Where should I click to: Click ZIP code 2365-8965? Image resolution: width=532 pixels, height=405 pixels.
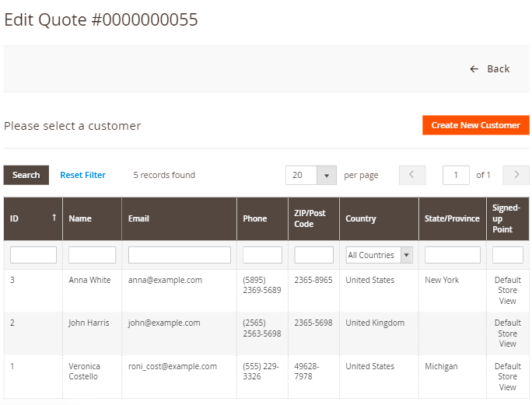coord(313,280)
